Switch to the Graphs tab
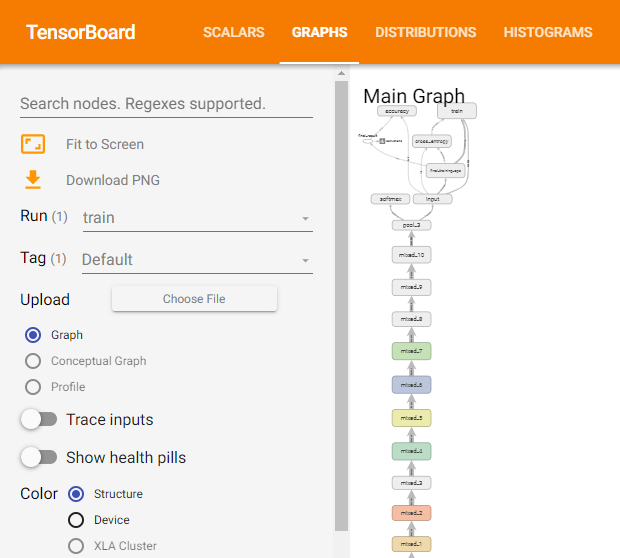Viewport: 620px width, 558px height. pos(319,32)
